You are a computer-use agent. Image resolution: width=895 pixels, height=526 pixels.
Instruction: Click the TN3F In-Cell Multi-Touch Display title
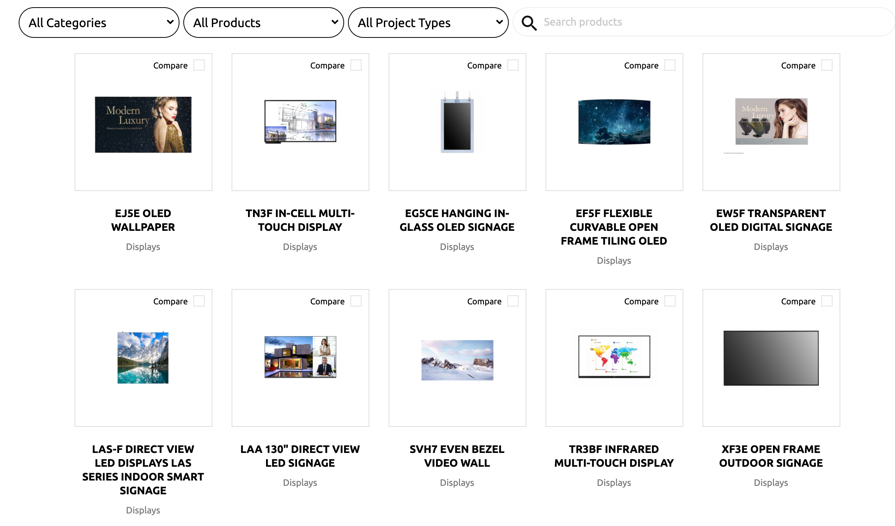click(x=300, y=220)
